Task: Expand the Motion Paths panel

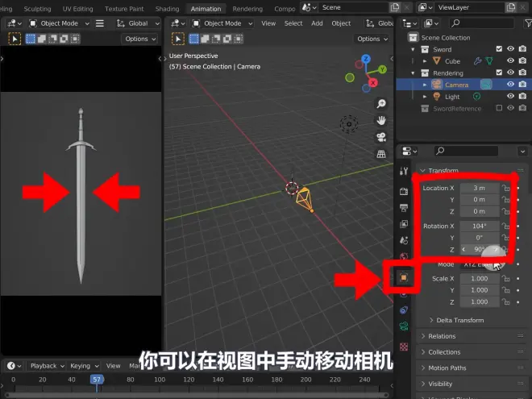Action: pos(472,368)
